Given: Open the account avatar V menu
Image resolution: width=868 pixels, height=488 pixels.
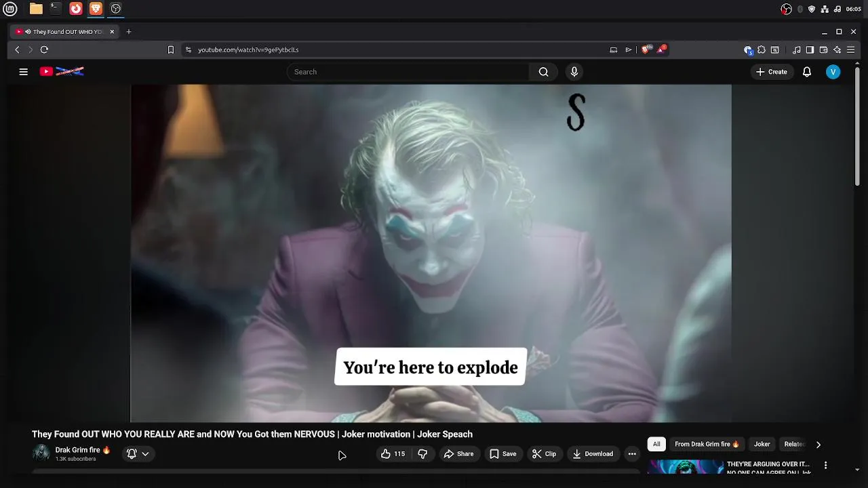Looking at the screenshot, I should [x=833, y=72].
